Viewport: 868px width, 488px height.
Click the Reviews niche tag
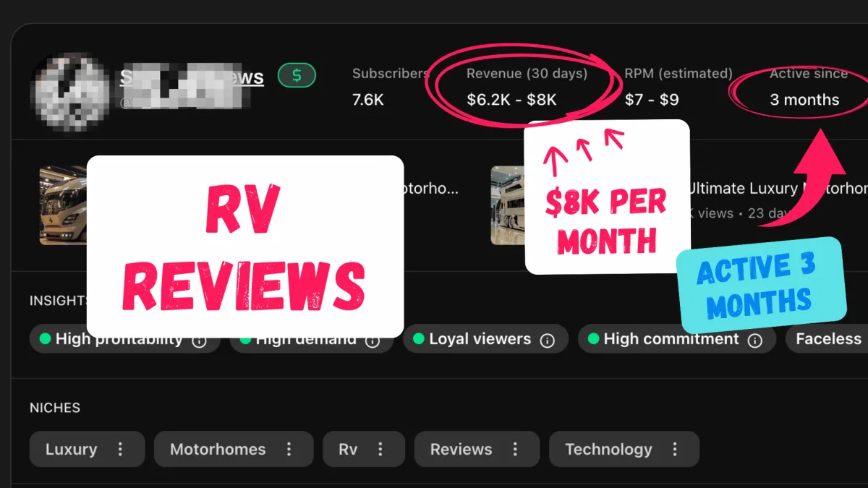point(461,449)
